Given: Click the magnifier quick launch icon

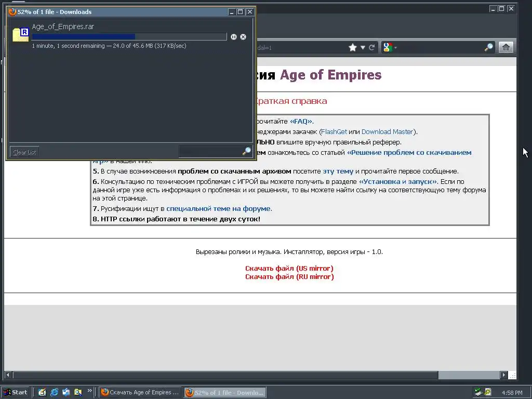Looking at the screenshot, I should pos(78,392).
